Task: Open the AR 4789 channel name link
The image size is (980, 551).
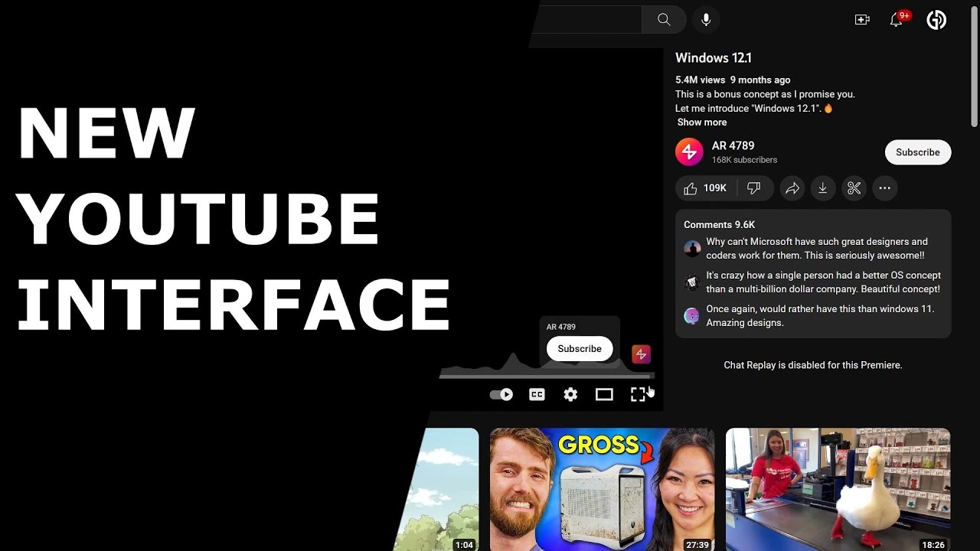Action: (x=733, y=145)
